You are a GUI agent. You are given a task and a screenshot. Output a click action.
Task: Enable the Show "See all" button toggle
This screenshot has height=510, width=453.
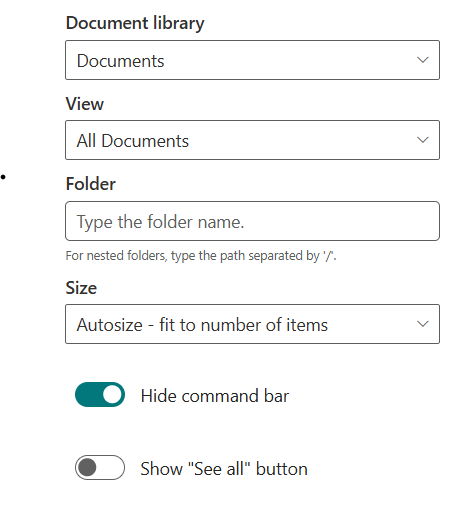click(x=100, y=468)
